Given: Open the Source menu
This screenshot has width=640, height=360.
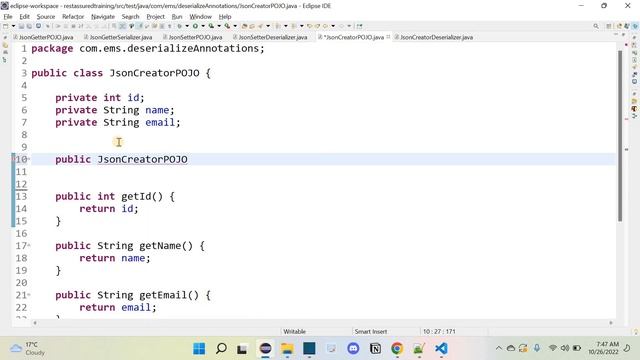Looking at the screenshot, I should tap(46, 17).
